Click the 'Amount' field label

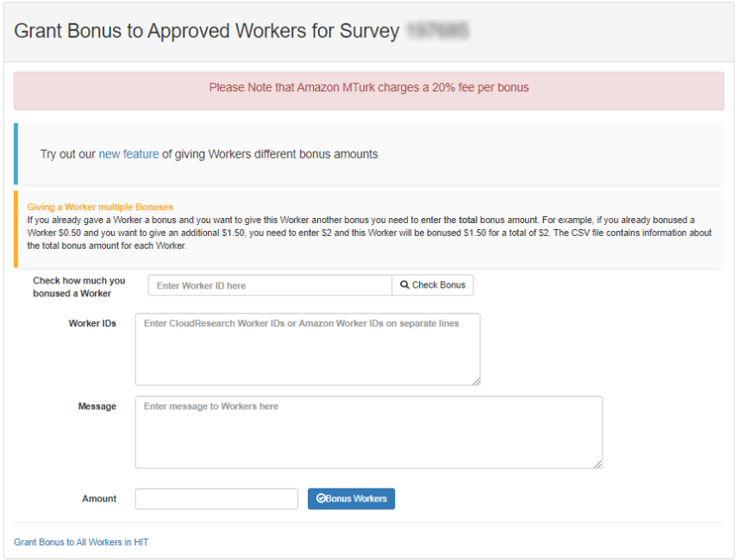99,499
